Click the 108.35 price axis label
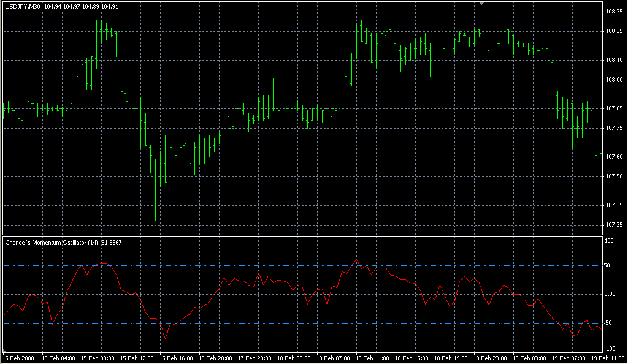628x364 pixels. pos(613,12)
